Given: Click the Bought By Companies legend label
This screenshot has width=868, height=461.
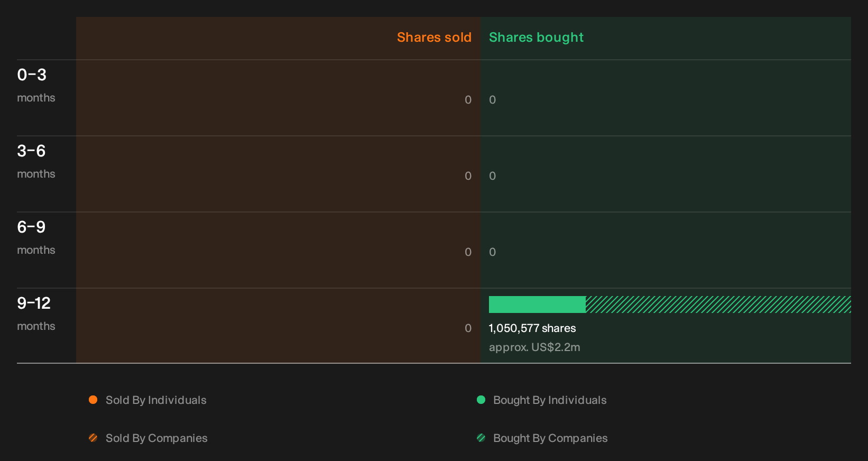Looking at the screenshot, I should point(550,438).
